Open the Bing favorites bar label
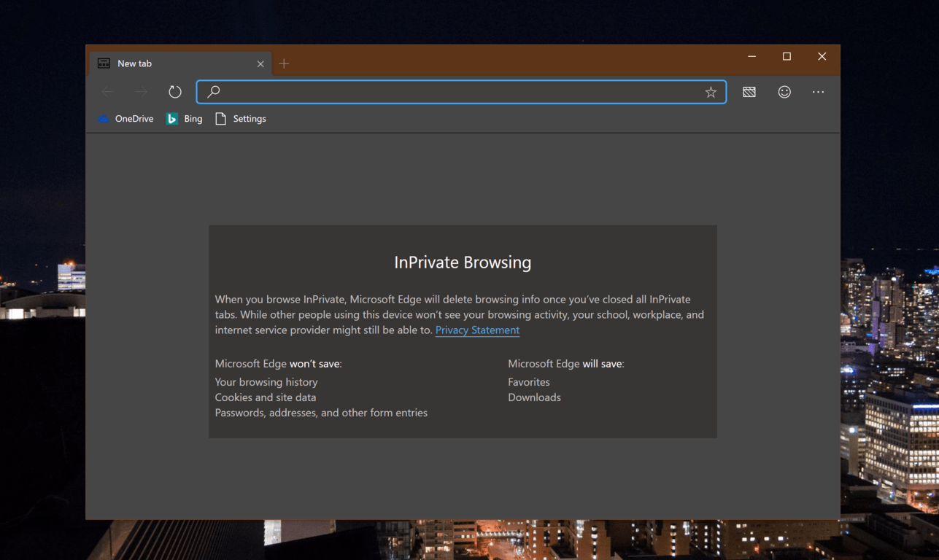The height and width of the screenshot is (560, 939). 193,119
